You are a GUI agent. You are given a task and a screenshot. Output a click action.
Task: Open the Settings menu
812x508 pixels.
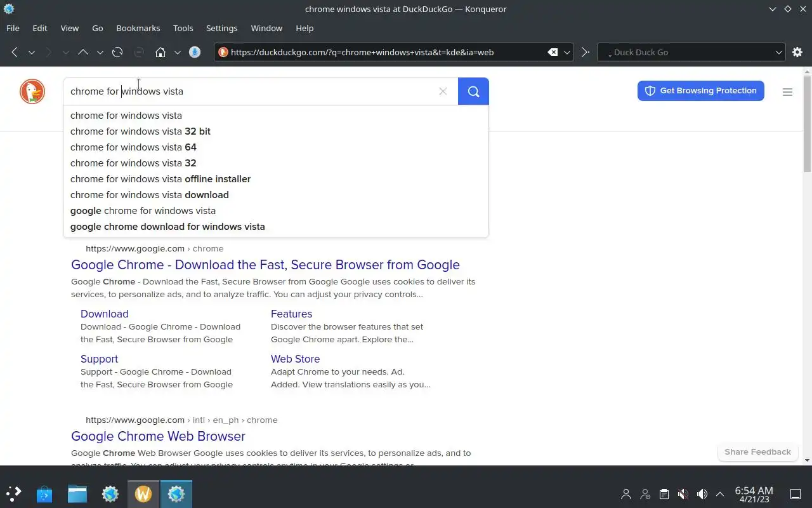222,28
